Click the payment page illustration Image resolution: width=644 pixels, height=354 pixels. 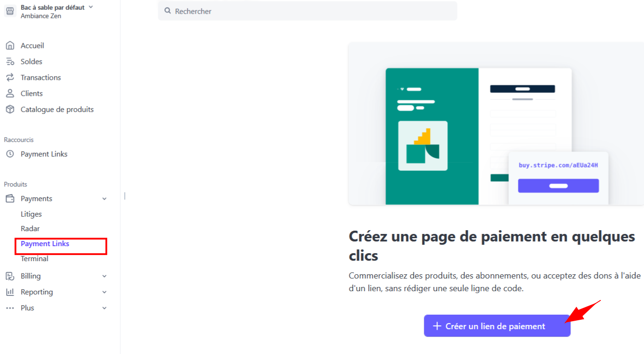496,124
